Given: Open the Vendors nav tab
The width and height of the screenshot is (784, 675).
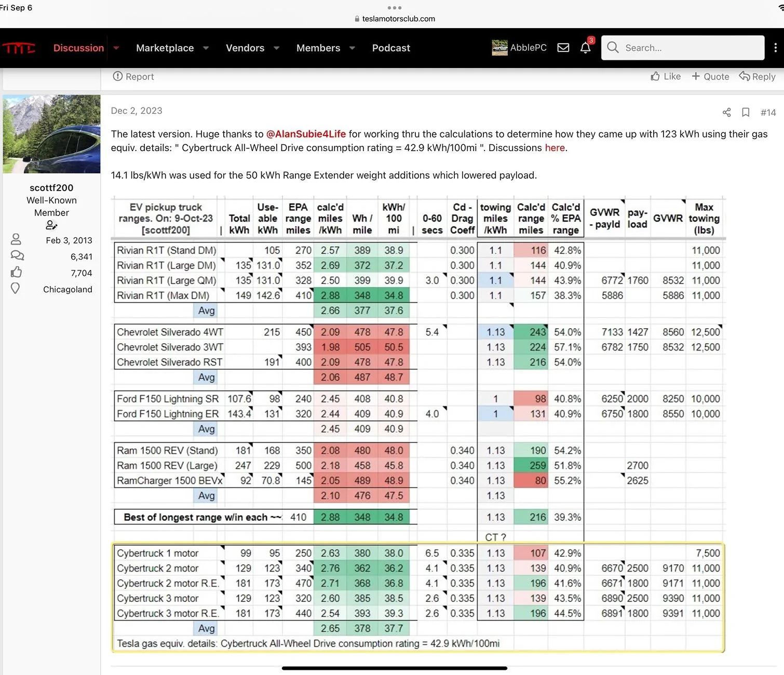Looking at the screenshot, I should (245, 48).
